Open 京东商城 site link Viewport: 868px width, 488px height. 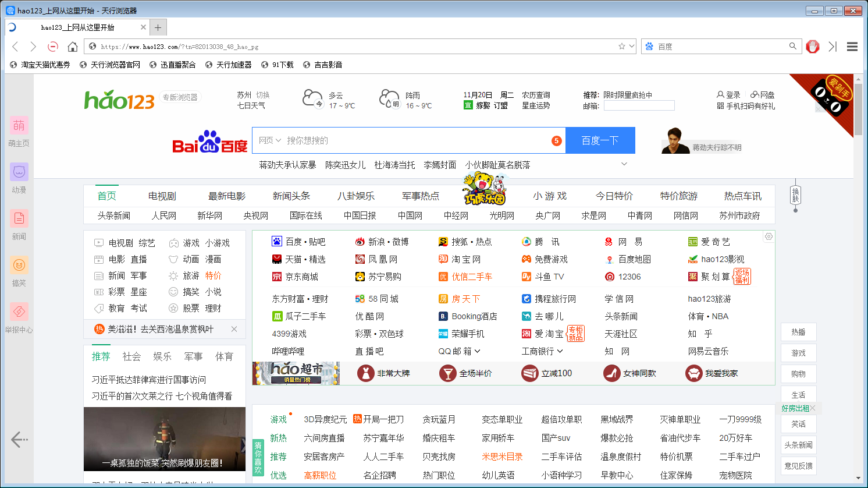pos(295,277)
